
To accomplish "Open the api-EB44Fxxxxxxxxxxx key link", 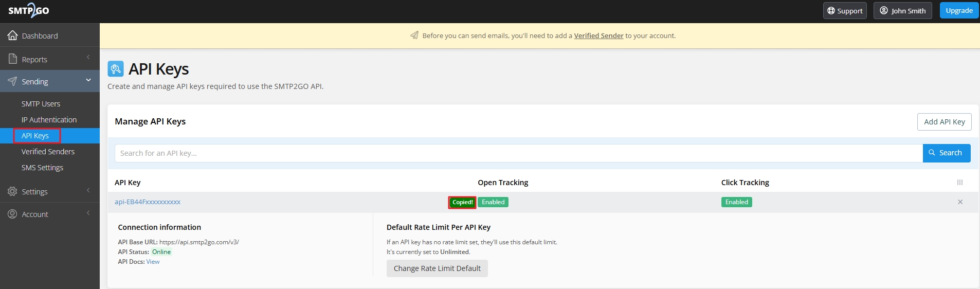I will coord(148,202).
